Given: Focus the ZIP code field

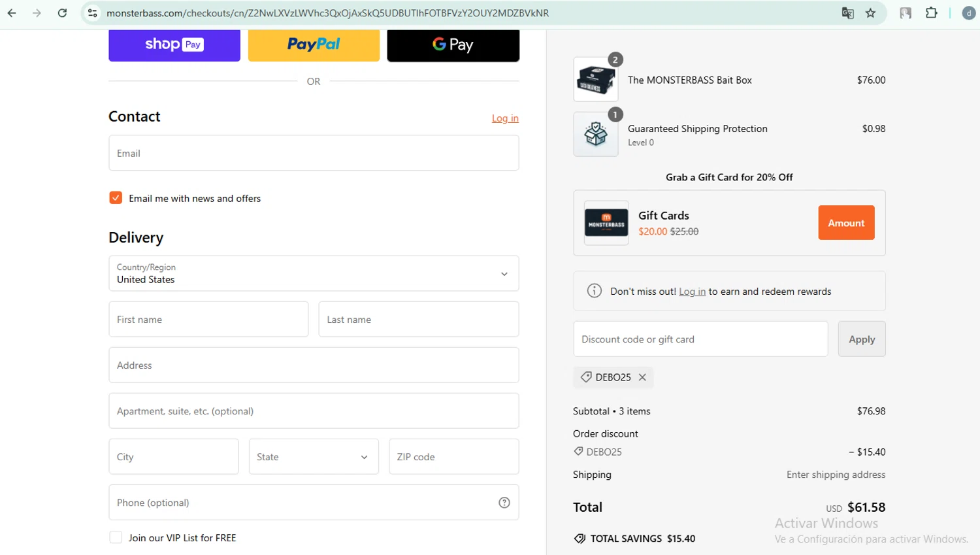Looking at the screenshot, I should point(454,456).
